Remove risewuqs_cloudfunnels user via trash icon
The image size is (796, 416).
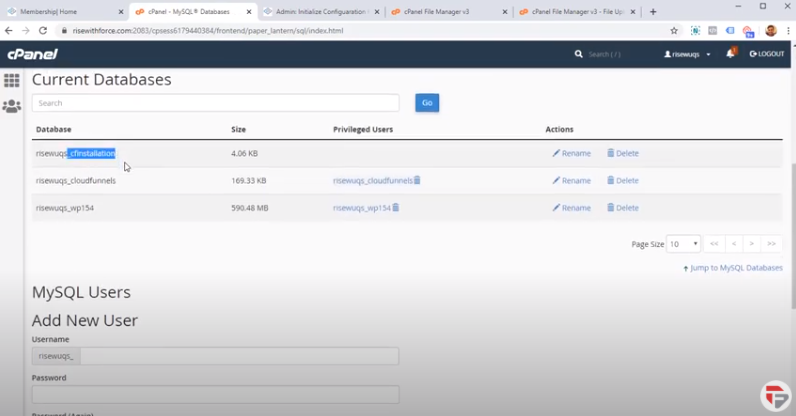(x=417, y=181)
